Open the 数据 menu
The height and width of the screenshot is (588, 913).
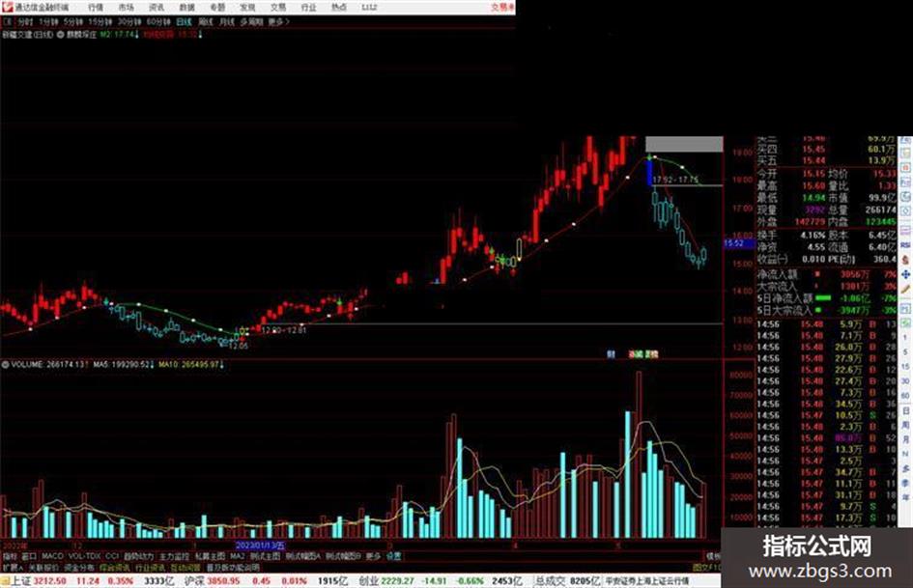186,8
